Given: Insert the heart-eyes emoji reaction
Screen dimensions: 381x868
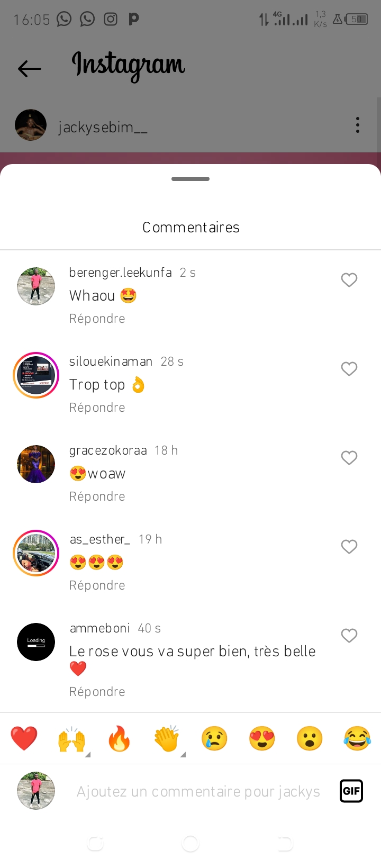Looking at the screenshot, I should click(262, 738).
